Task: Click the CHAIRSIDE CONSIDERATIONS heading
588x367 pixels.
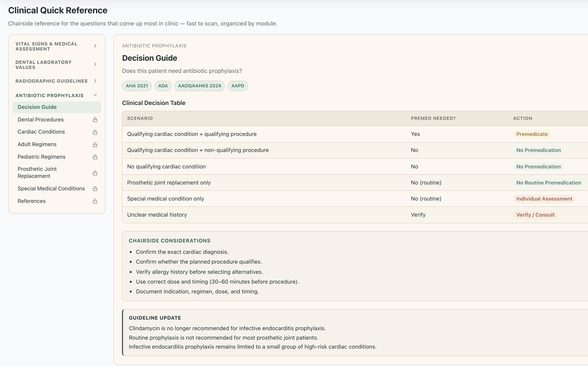Action: (170, 241)
